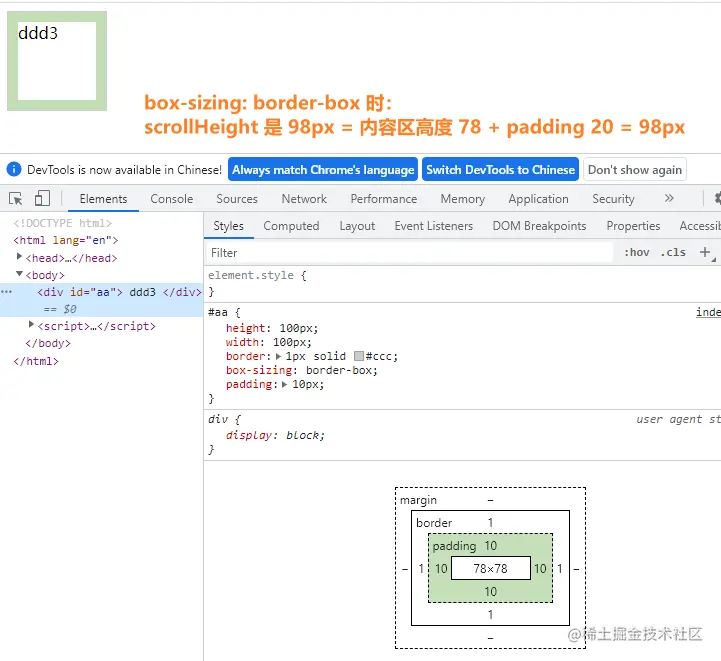Click the Don't show again button

point(635,170)
